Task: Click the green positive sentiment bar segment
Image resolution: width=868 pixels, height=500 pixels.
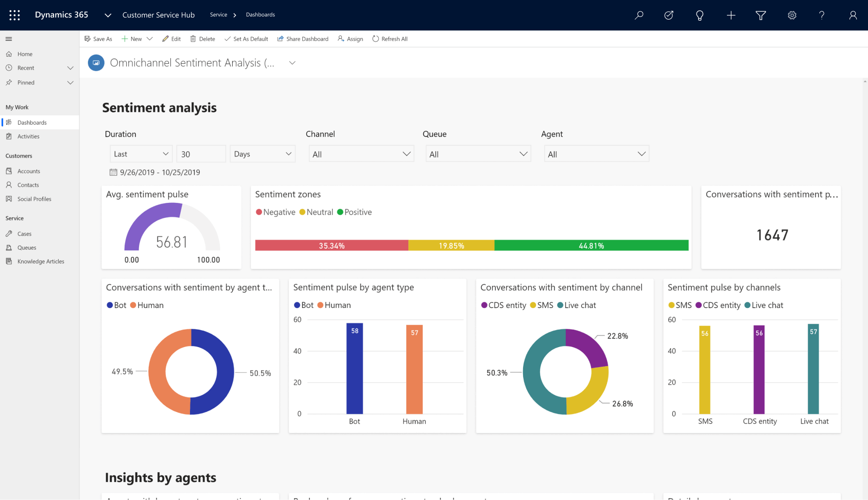Action: pyautogui.click(x=591, y=246)
